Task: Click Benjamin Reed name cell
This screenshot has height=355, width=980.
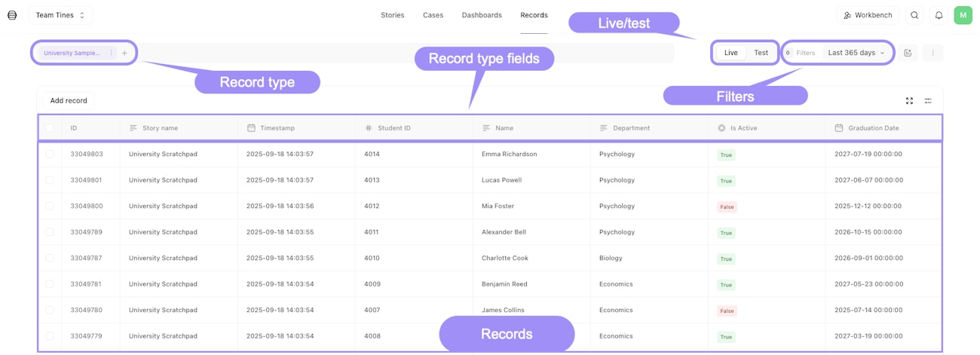Action: 504,284
